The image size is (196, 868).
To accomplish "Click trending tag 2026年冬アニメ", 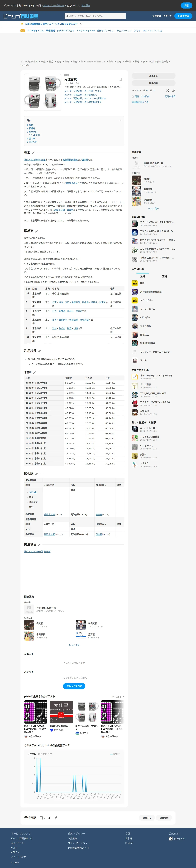I will pos(35,31).
